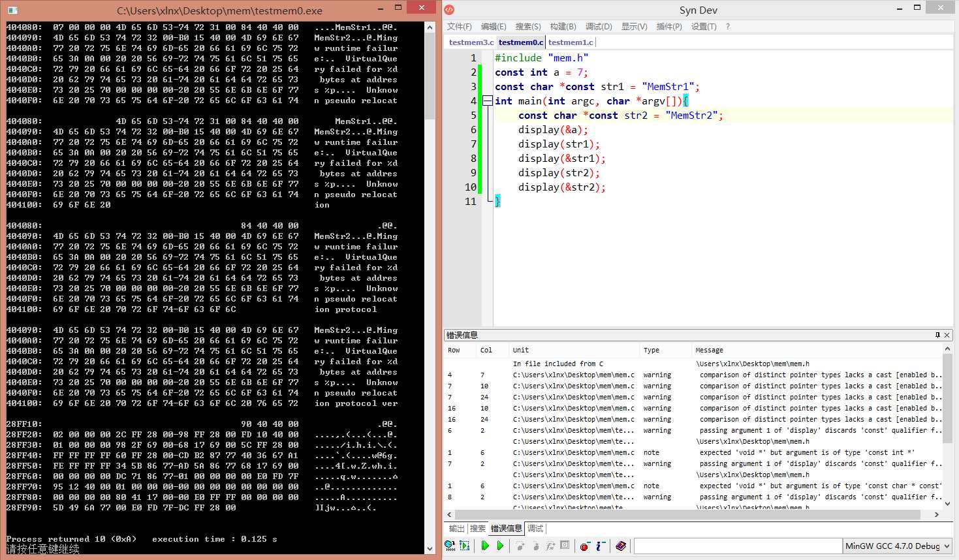Open the 调试(D) menu in menu bar
This screenshot has height=560, width=959.
click(599, 27)
